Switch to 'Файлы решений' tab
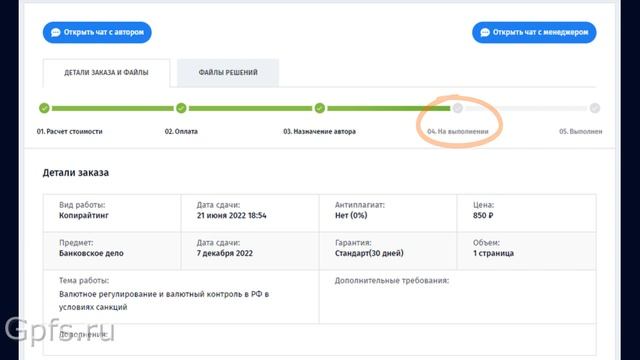This screenshot has height=360, width=640. pyautogui.click(x=228, y=73)
